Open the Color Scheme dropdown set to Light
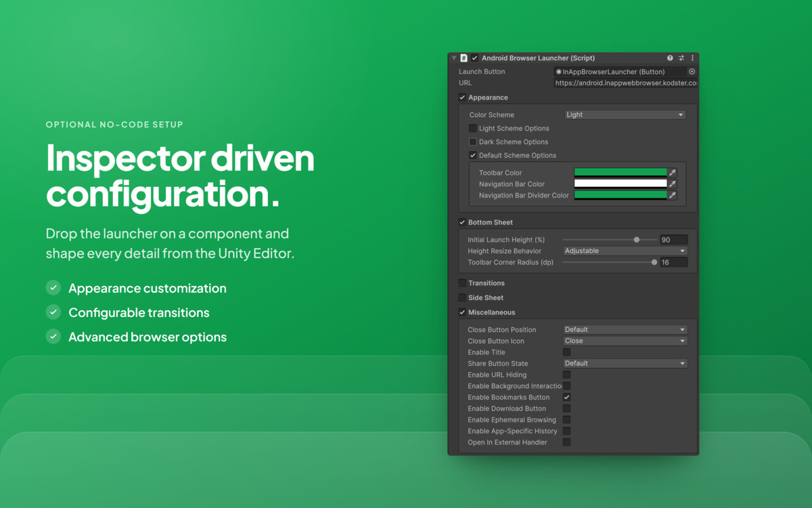812x508 pixels. point(625,114)
